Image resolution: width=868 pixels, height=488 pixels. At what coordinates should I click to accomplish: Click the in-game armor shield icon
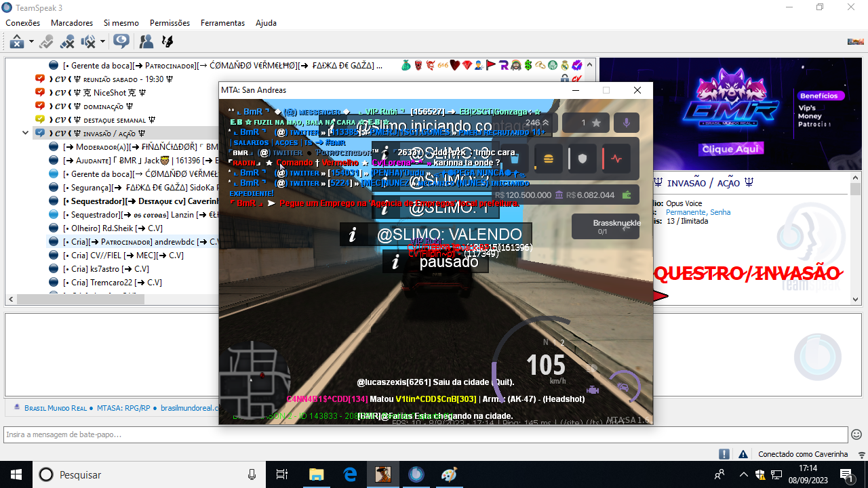pyautogui.click(x=582, y=159)
